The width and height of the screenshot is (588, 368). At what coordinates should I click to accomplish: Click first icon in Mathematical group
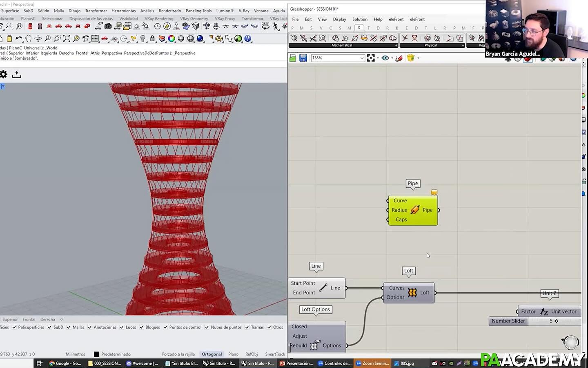294,38
